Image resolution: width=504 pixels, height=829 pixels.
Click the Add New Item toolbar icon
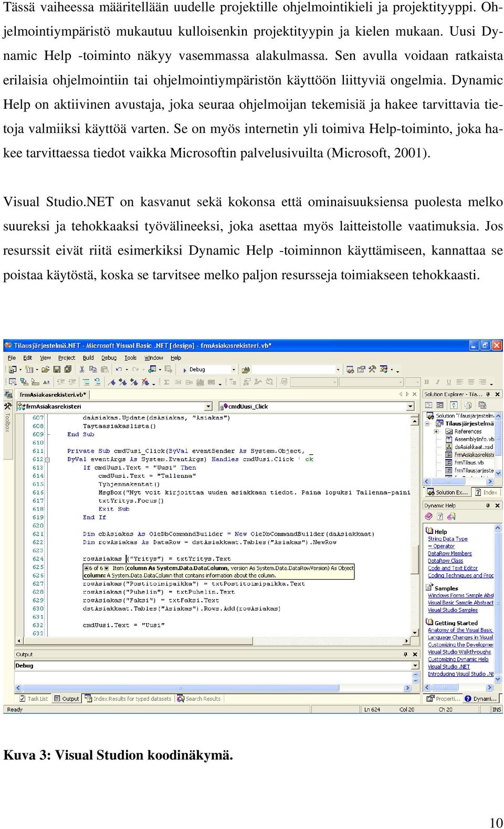(29, 370)
